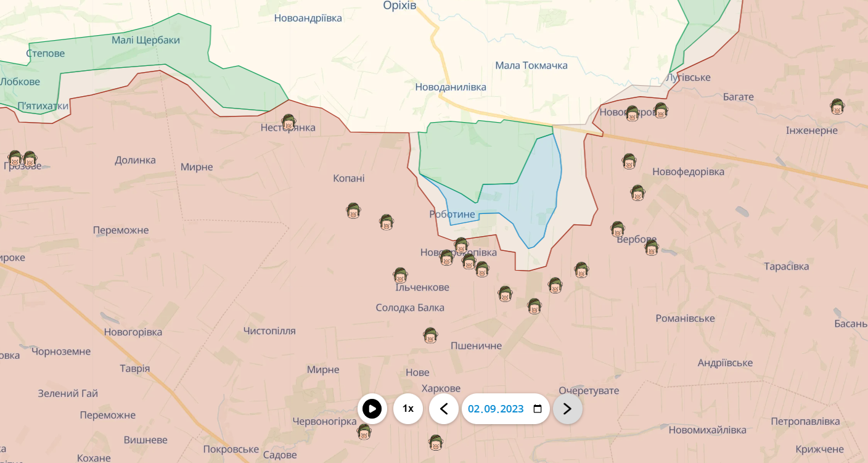Click the unit marker south of Копані
The image size is (868, 463).
click(x=353, y=211)
